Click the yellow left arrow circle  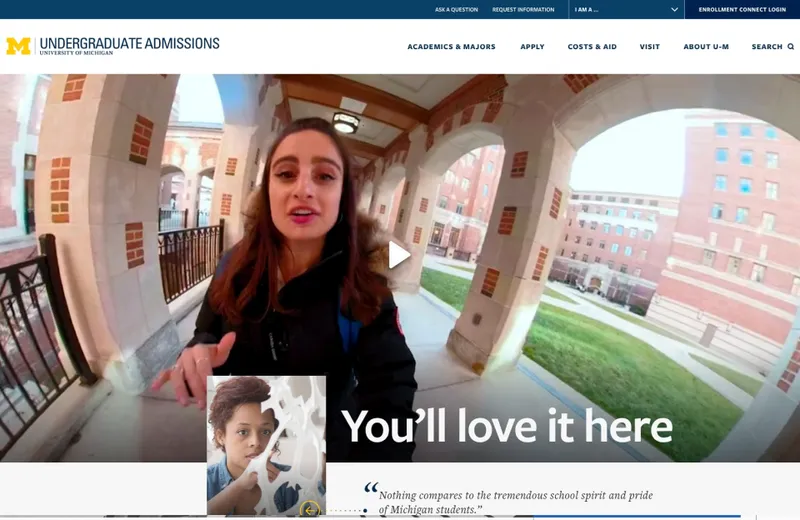coord(310,510)
